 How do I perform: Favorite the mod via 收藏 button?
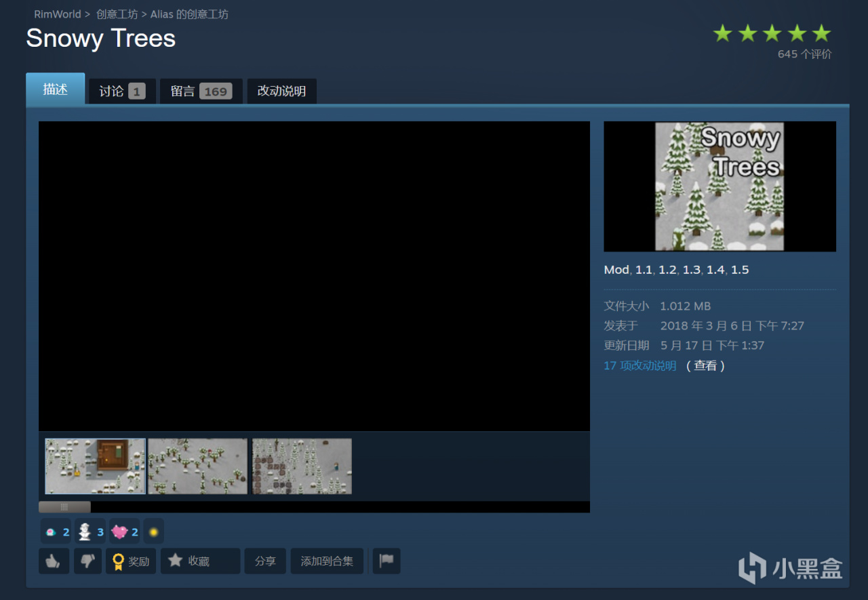[200, 561]
